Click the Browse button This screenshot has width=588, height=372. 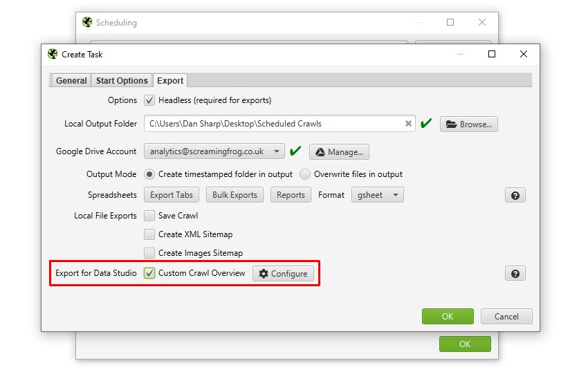click(x=469, y=124)
